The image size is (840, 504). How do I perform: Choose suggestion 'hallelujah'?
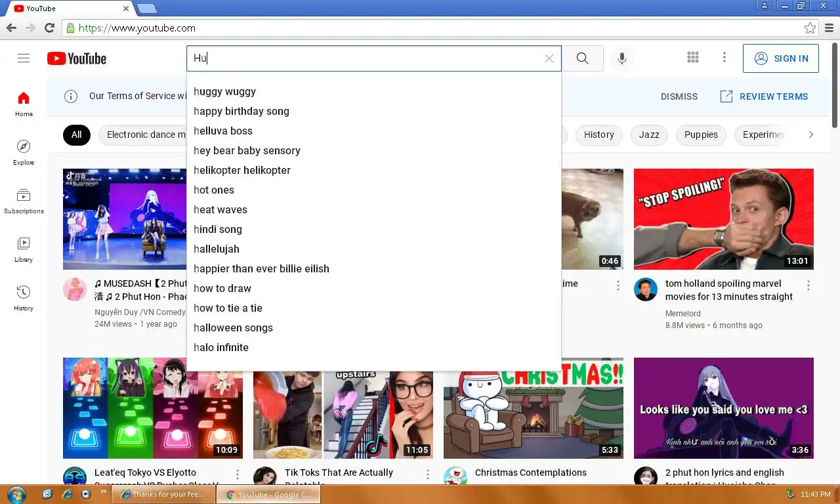374,249
